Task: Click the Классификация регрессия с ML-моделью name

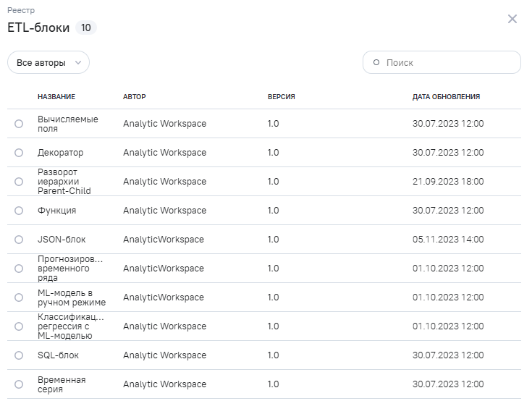Action: 70,326
